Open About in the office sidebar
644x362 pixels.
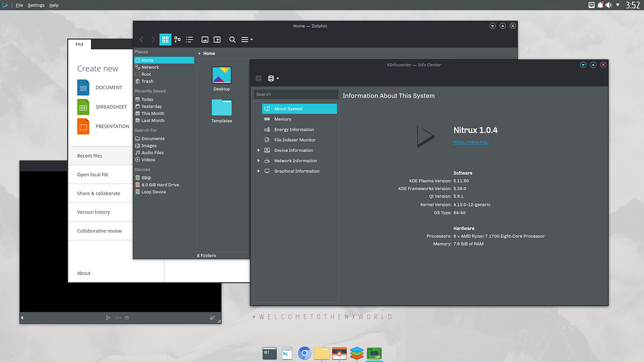click(x=84, y=273)
